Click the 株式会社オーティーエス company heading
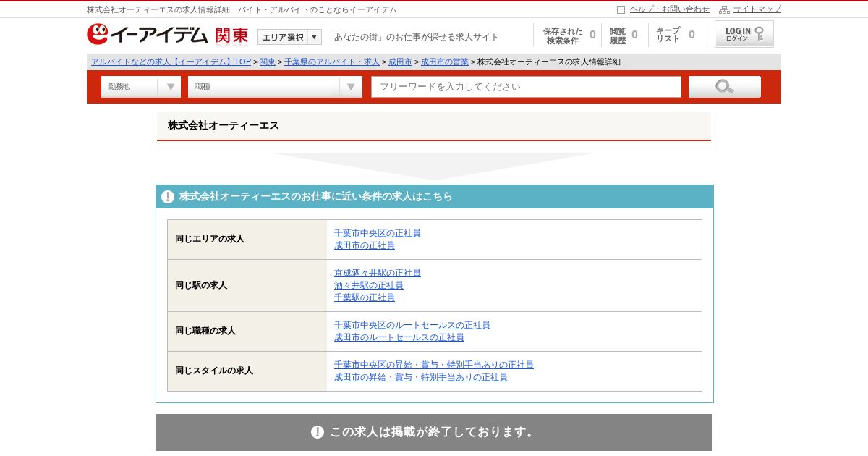 point(224,125)
